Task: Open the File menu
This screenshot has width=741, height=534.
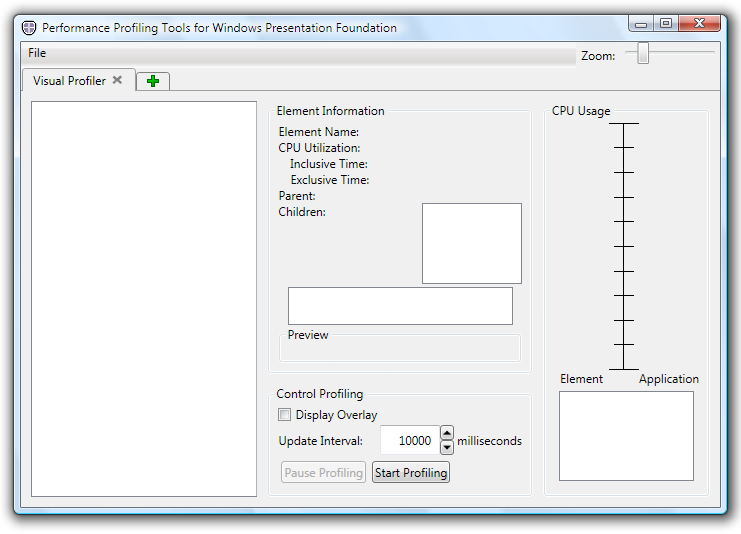Action: tap(37, 53)
